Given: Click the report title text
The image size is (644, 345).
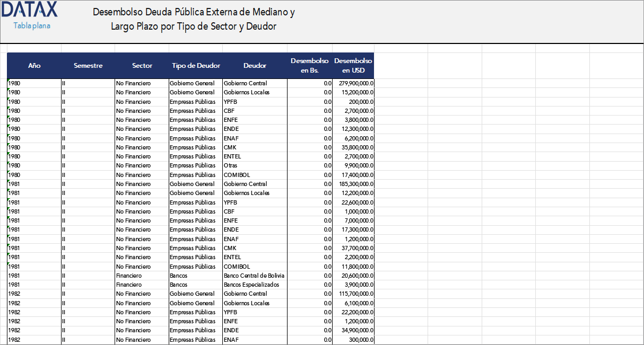Looking at the screenshot, I should pyautogui.click(x=195, y=18).
